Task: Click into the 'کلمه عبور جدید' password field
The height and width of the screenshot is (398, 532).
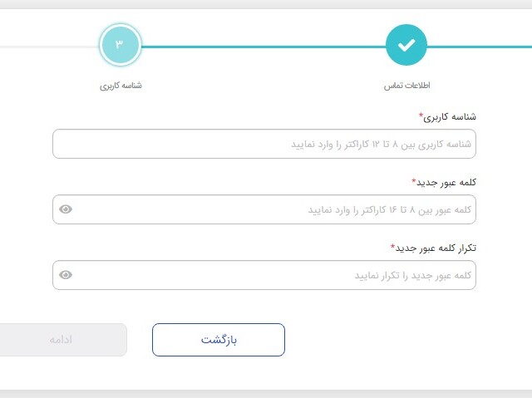Action: 274,209
